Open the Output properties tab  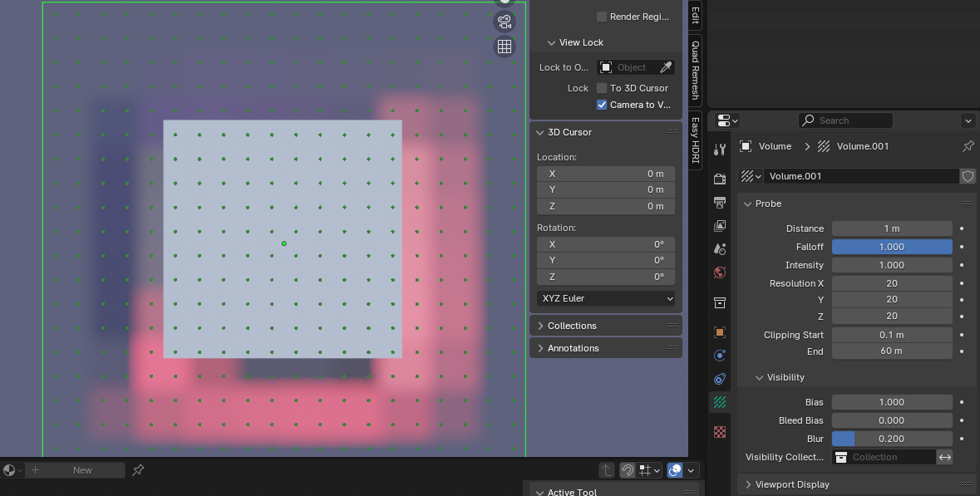click(719, 203)
